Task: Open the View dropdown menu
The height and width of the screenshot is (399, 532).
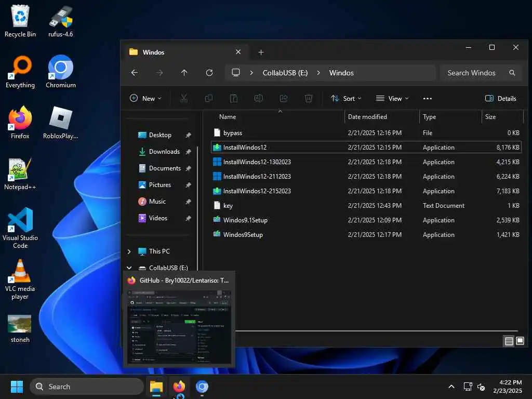Action: tap(393, 98)
